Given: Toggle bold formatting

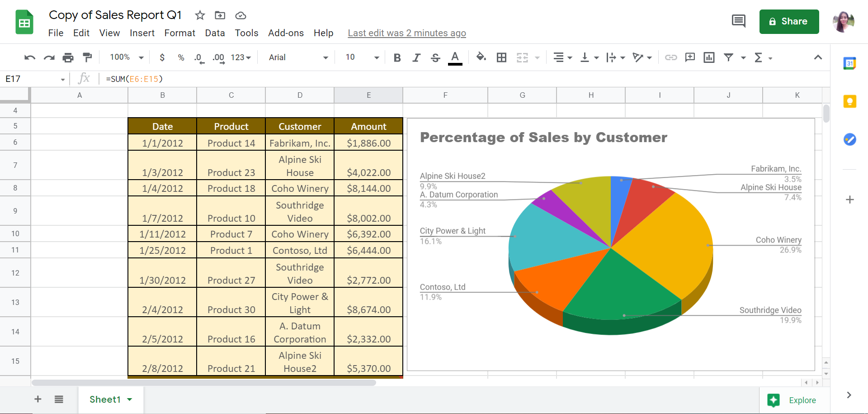Looking at the screenshot, I should 397,57.
